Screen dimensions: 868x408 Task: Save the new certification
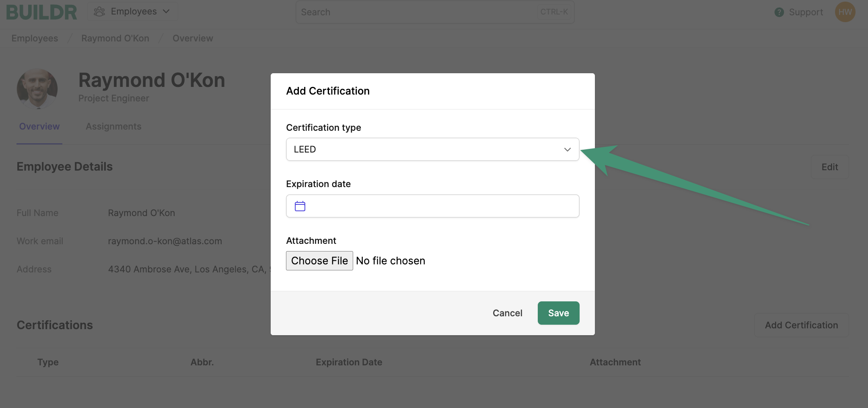[x=558, y=313]
